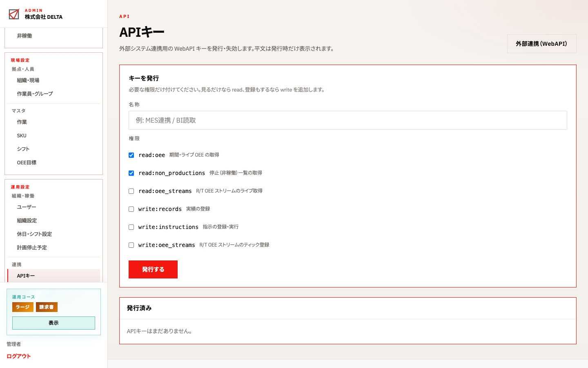Click the APIキーはまだありません message
Screen dimensions: 588x368
pyautogui.click(x=160, y=331)
